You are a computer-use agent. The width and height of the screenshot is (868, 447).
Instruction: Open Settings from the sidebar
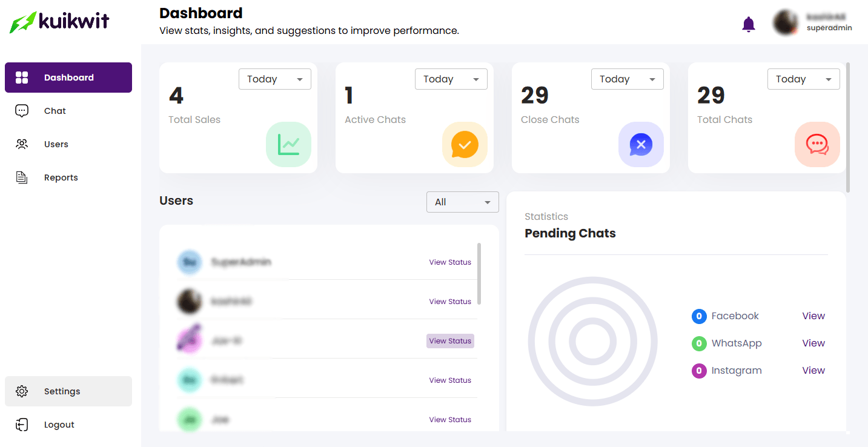tap(62, 391)
